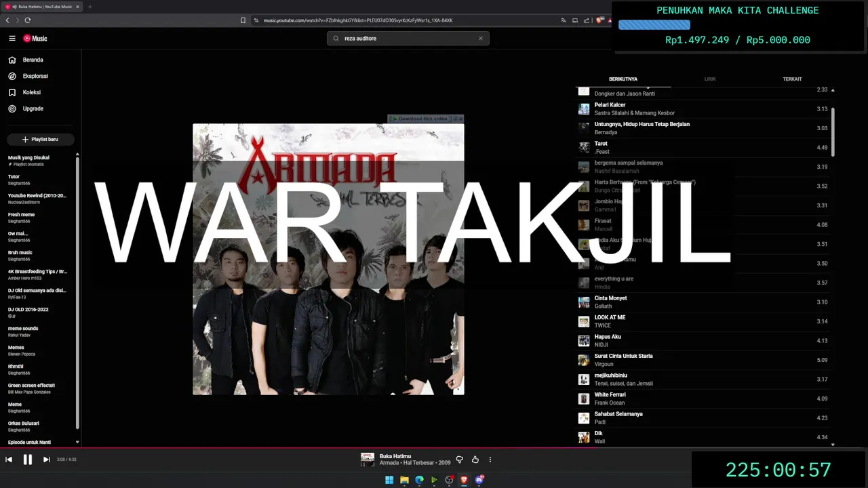This screenshot has width=868, height=488.
Task: Click White Ferrari thumbnail
Action: [x=584, y=399]
